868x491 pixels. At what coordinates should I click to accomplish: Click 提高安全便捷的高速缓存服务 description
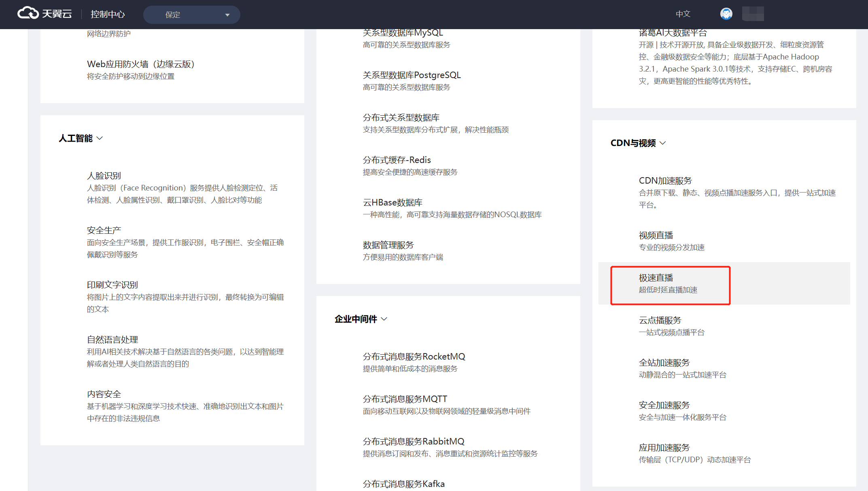410,172
